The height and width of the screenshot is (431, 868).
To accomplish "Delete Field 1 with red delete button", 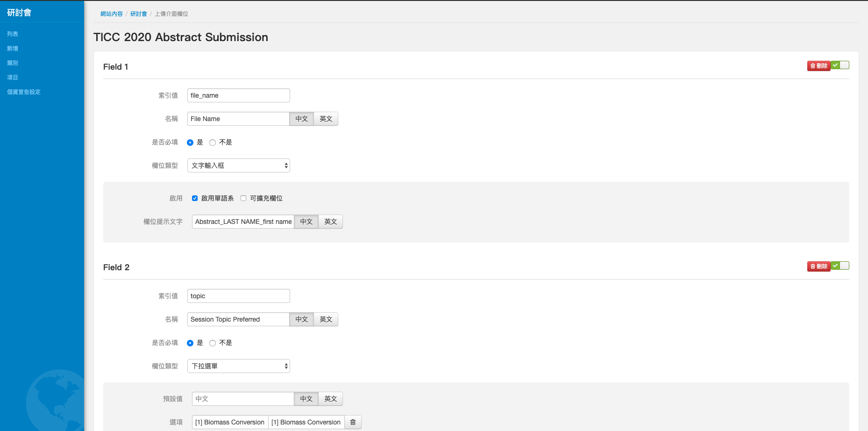I will (x=818, y=66).
